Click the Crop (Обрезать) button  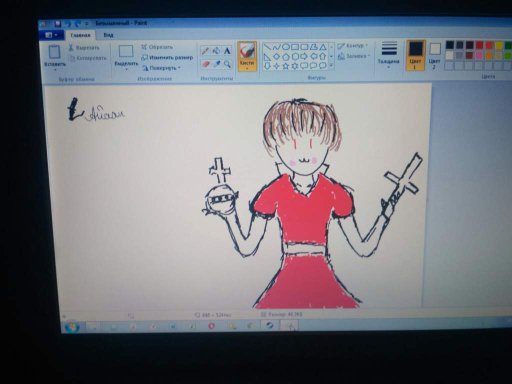tap(157, 47)
